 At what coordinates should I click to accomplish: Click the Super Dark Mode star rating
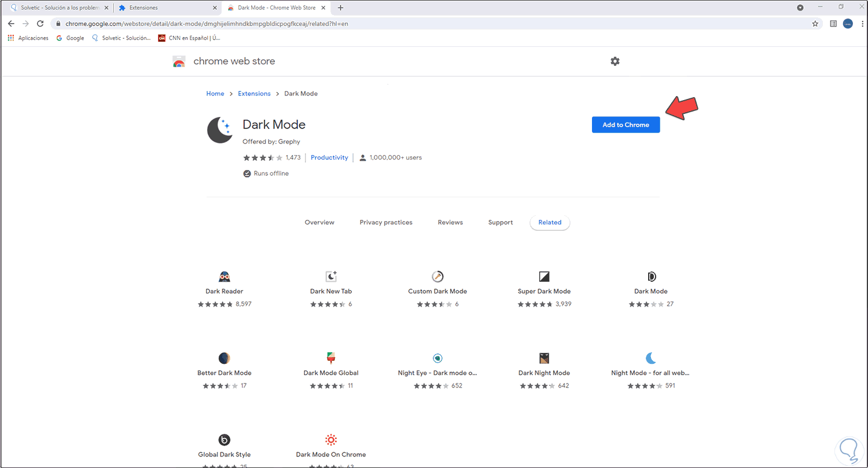coord(535,304)
